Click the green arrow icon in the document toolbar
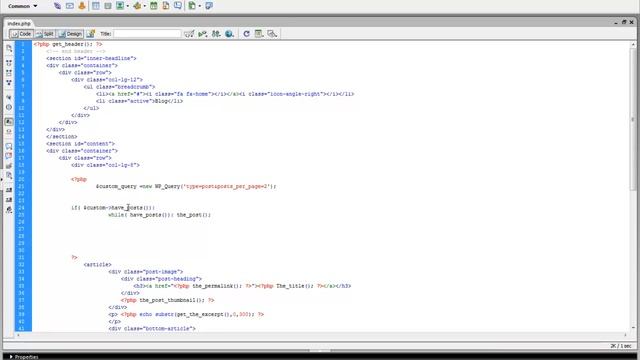 pos(202,34)
